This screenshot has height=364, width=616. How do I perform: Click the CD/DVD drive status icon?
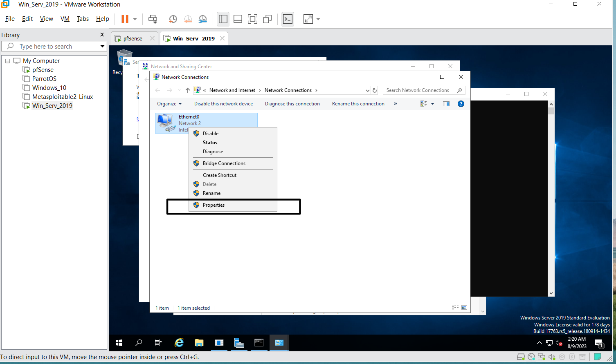(x=531, y=357)
